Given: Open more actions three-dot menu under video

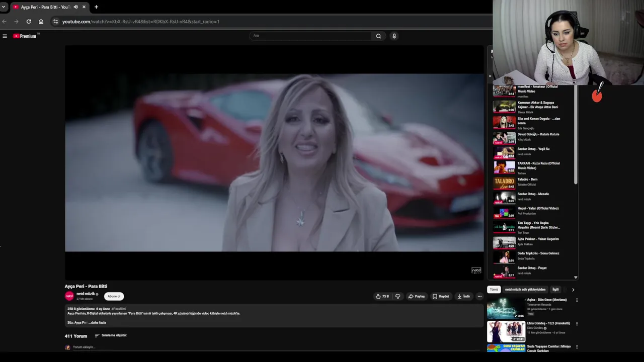Looking at the screenshot, I should (479, 296).
